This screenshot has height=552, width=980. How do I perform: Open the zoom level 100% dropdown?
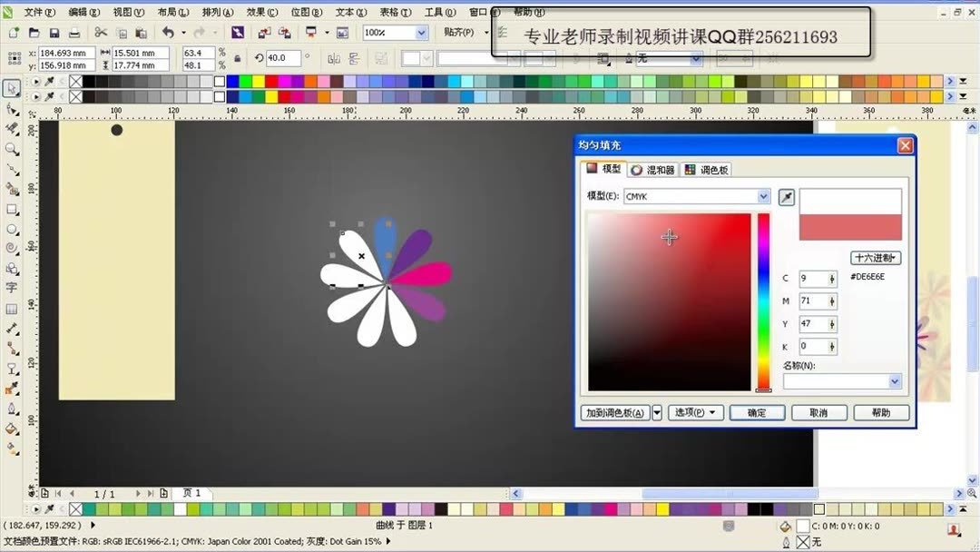tap(421, 33)
